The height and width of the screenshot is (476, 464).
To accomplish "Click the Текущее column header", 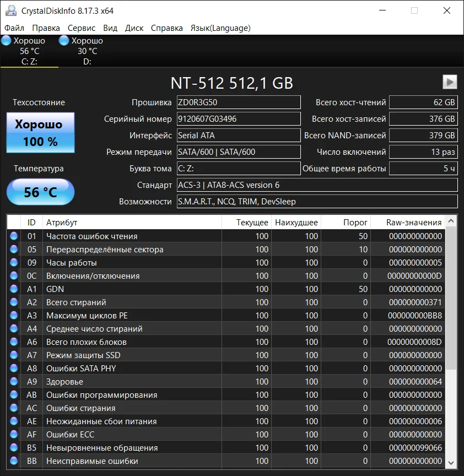I will (x=246, y=223).
